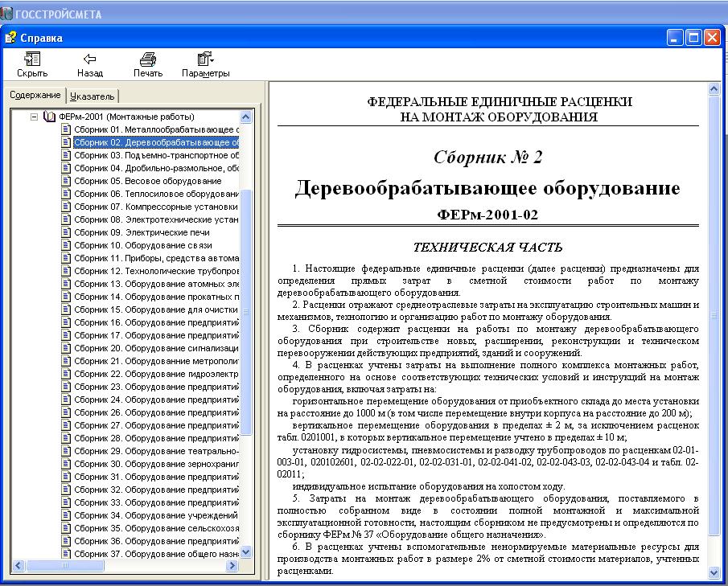Viewport: 728px width, 586px height.
Task: Click page icon beside Сборник 17
Action: 67,335
